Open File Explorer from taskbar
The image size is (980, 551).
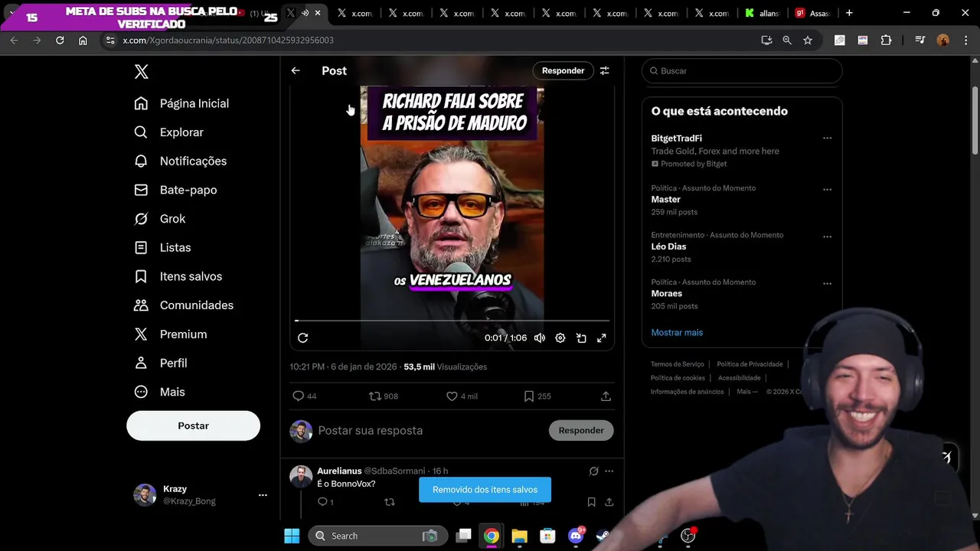[x=519, y=536]
